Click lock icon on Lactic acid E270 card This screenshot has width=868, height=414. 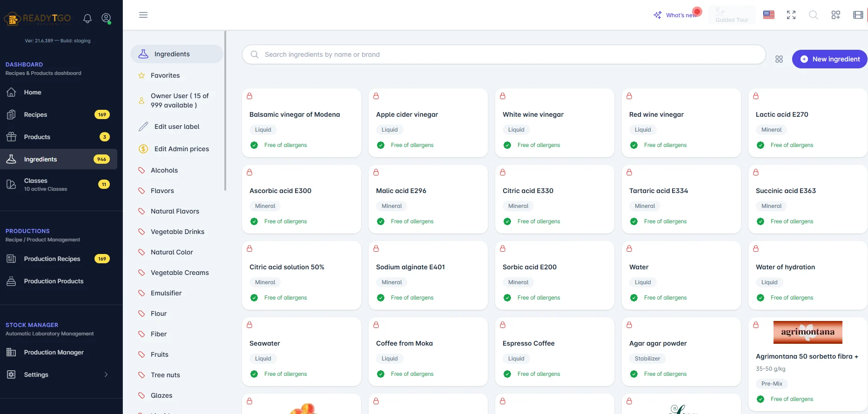tap(756, 96)
